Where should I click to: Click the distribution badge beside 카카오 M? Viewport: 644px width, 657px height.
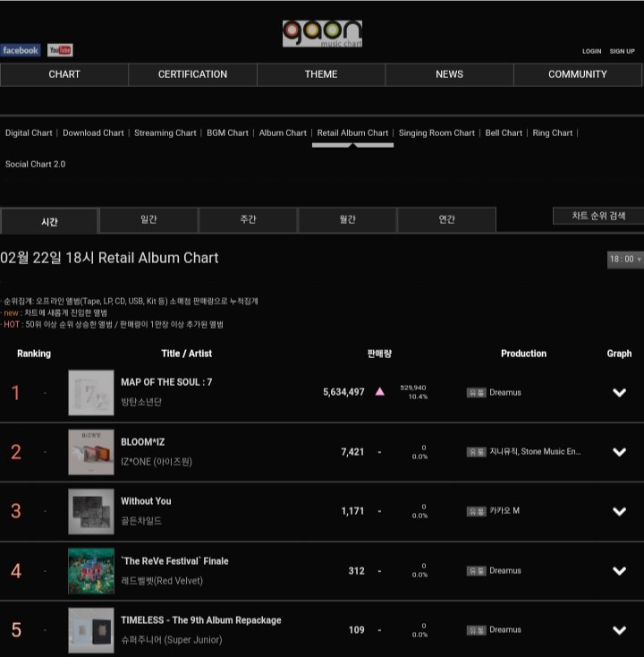point(476,511)
